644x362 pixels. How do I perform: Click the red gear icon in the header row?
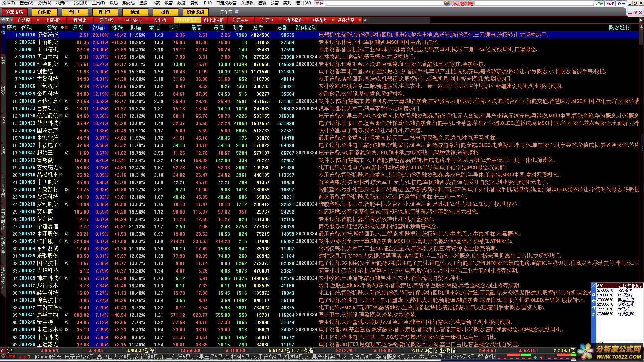66,27
